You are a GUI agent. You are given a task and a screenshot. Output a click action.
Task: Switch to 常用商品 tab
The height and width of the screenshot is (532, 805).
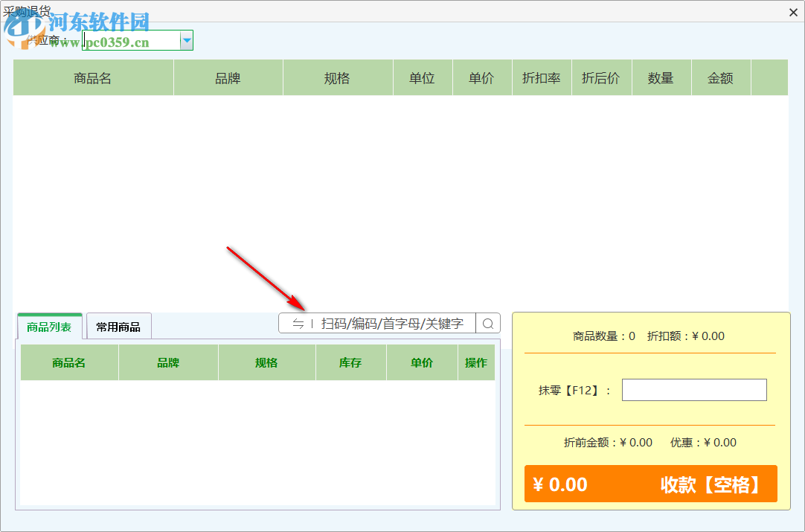tap(118, 327)
